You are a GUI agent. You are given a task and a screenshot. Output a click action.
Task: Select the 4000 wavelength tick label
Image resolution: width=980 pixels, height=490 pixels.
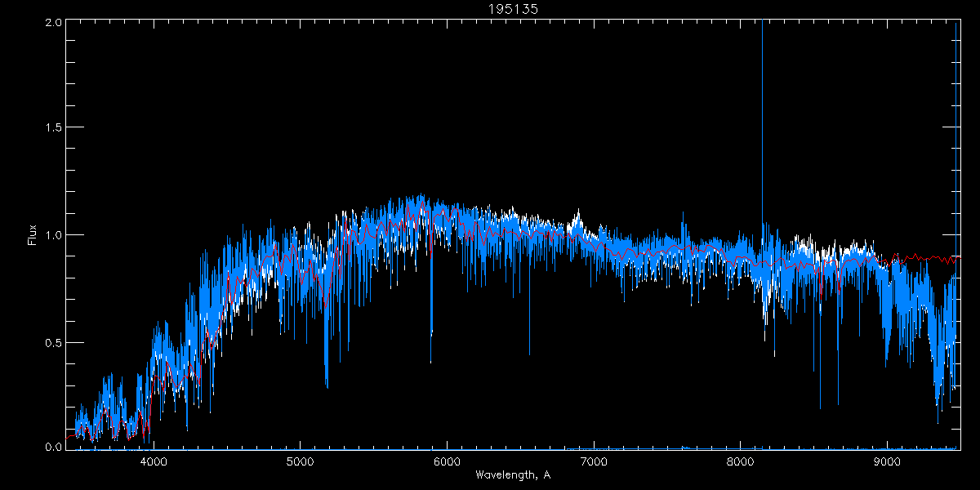pyautogui.click(x=154, y=461)
